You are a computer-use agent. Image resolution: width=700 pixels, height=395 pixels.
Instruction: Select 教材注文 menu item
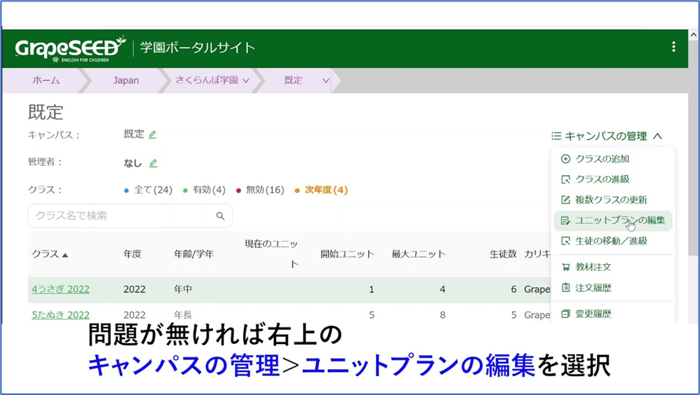[x=612, y=267]
